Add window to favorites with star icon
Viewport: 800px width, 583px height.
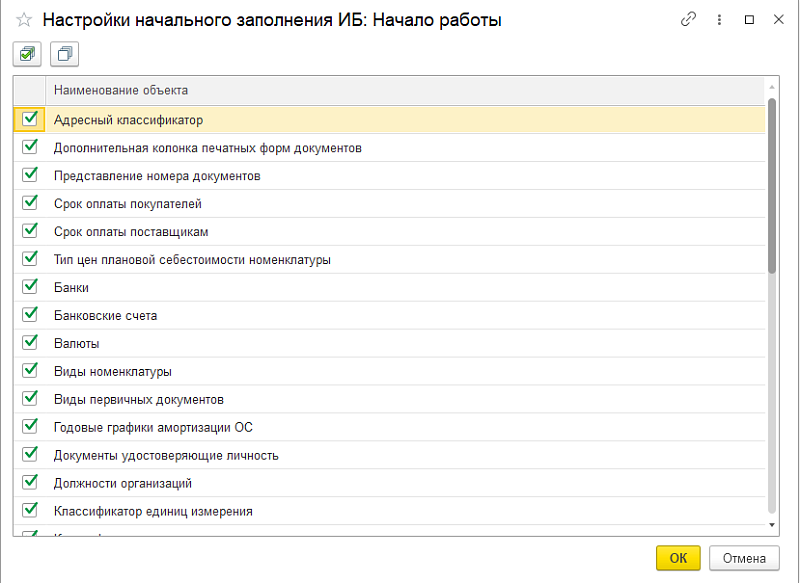24,20
